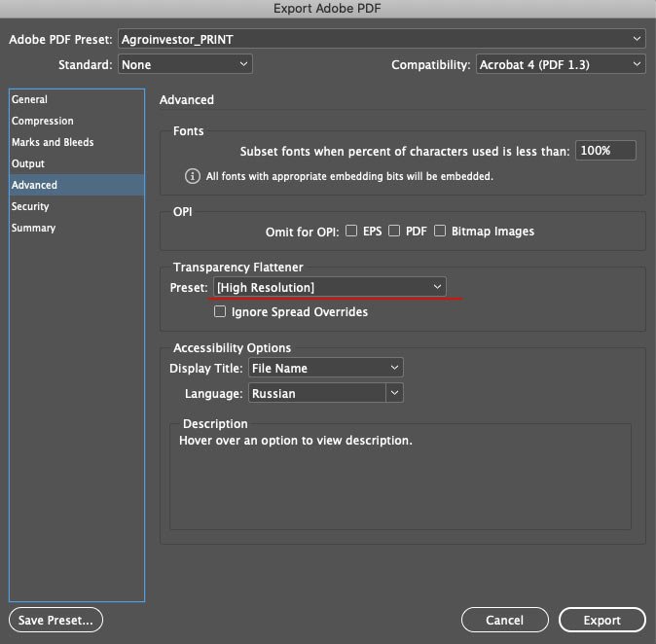Enable the EPS omit for OPI checkbox

(x=351, y=231)
